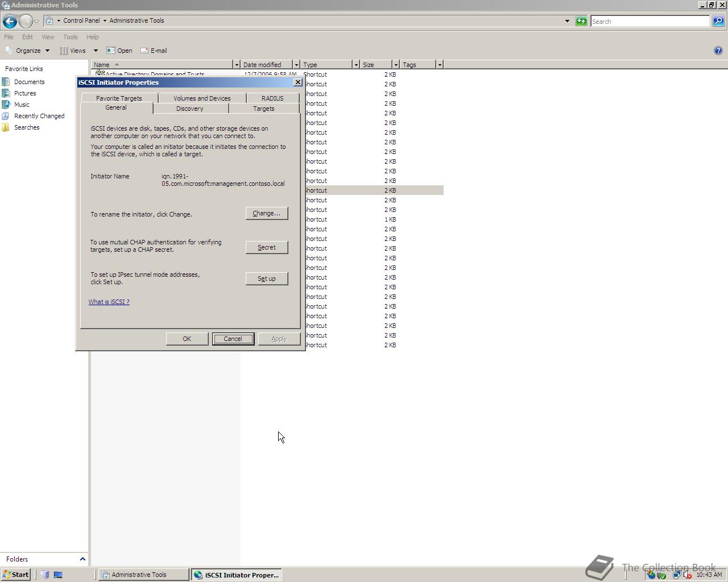Viewport: 728px width, 582px height.
Task: Open the Tools menu
Action: coord(70,37)
